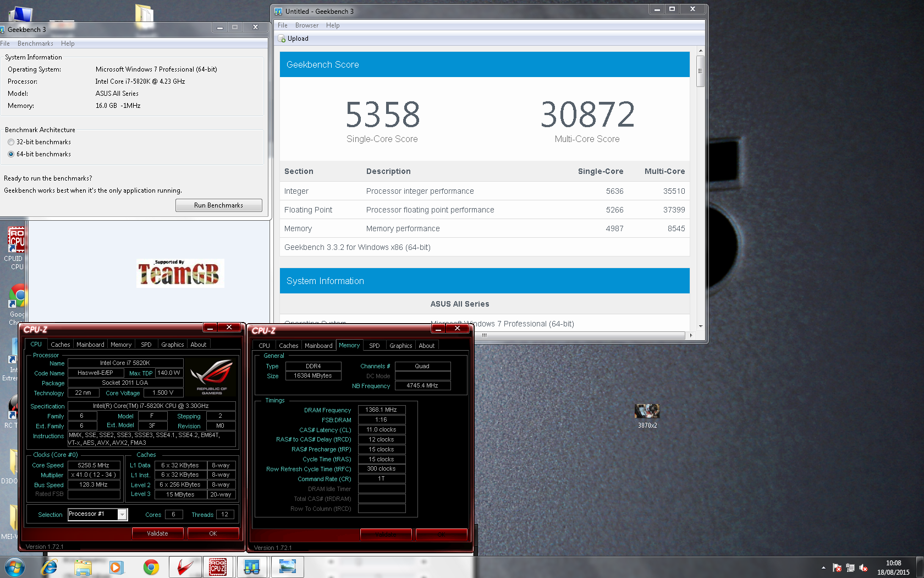Click the Republic of Gamers logo in CPU-Z
The image size is (924, 578).
[x=212, y=377]
